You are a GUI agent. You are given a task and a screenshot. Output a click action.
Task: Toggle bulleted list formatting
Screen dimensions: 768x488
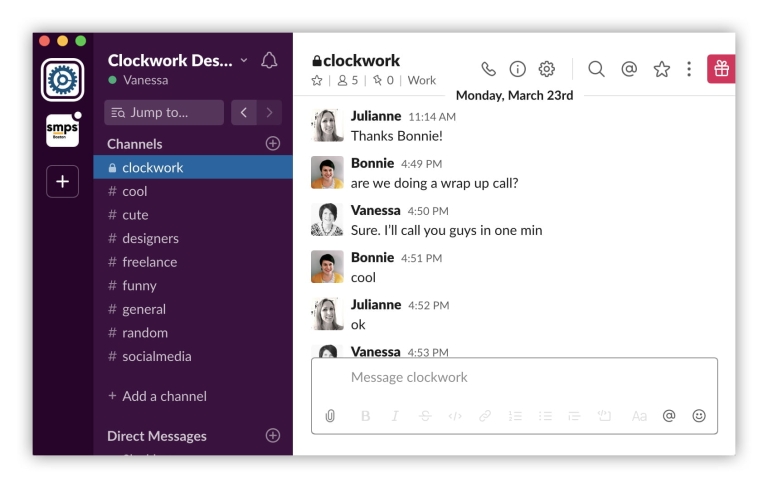click(x=545, y=416)
